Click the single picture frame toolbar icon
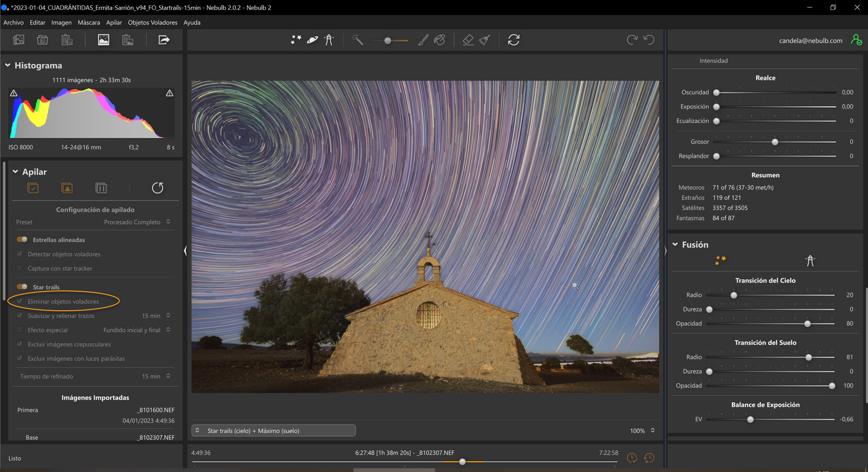868x472 pixels. [104, 40]
